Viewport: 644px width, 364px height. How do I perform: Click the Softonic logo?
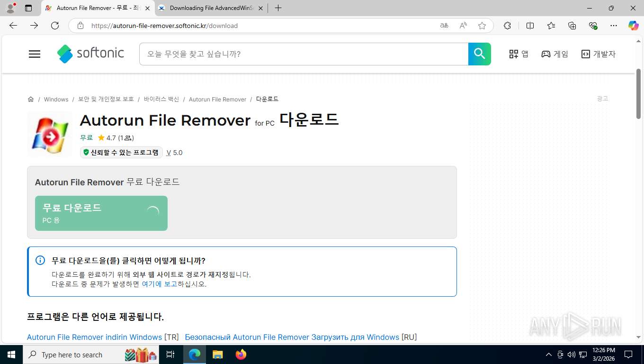(90, 54)
